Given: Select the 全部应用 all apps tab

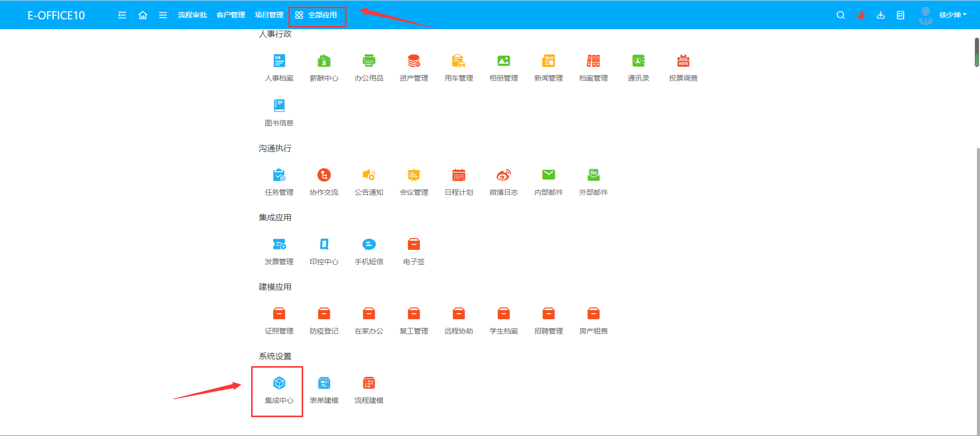Looking at the screenshot, I should coord(317,15).
